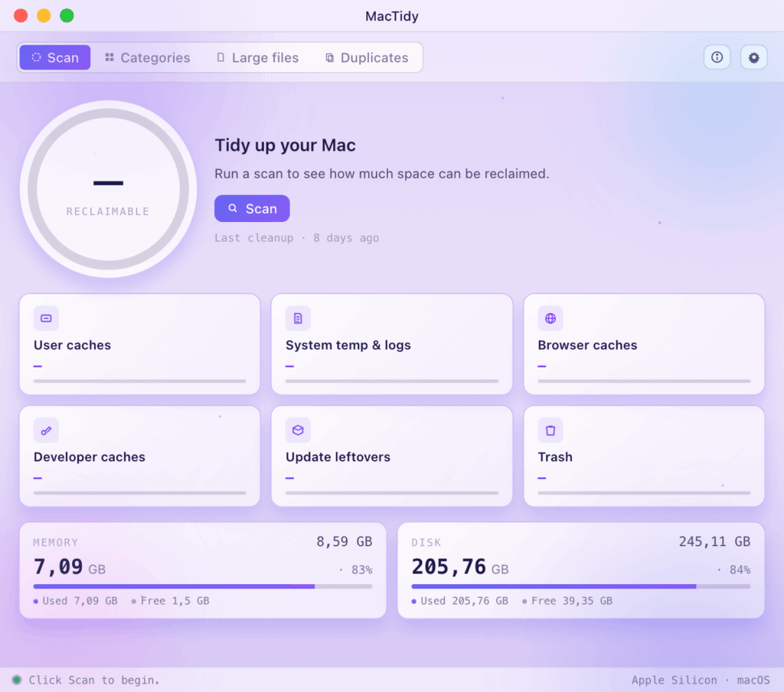Click the Browser caches progress bar
Image resolution: width=784 pixels, height=692 pixels.
pos(644,381)
